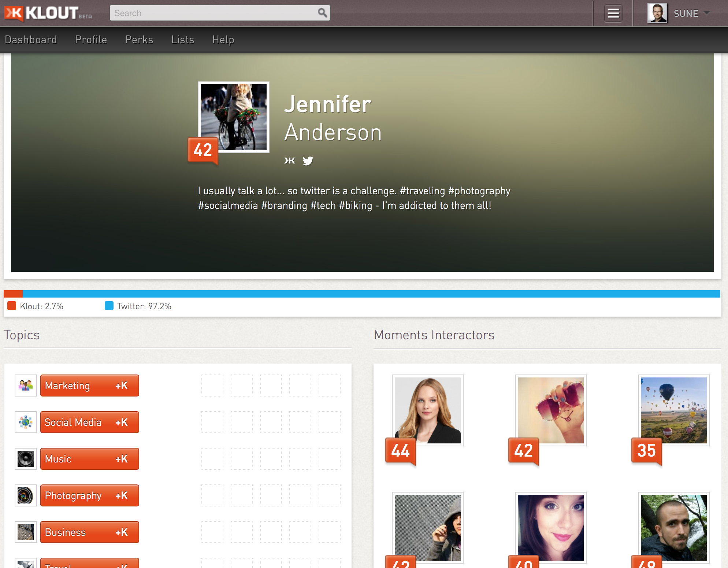
Task: Expand the SUNE account dropdown arrow
Action: coord(707,13)
